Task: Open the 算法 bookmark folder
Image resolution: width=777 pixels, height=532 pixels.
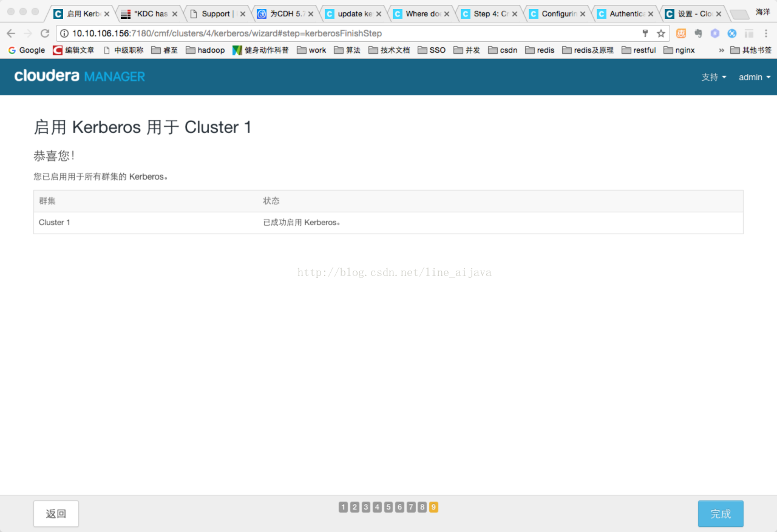Action: 347,50
